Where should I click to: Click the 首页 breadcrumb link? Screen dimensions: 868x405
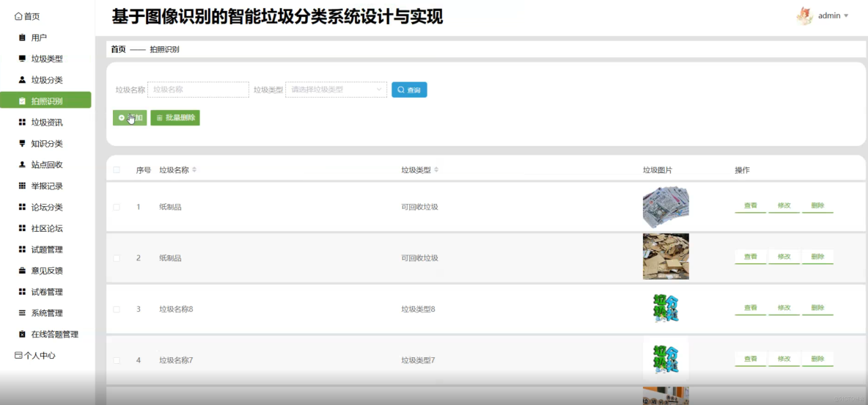point(119,49)
